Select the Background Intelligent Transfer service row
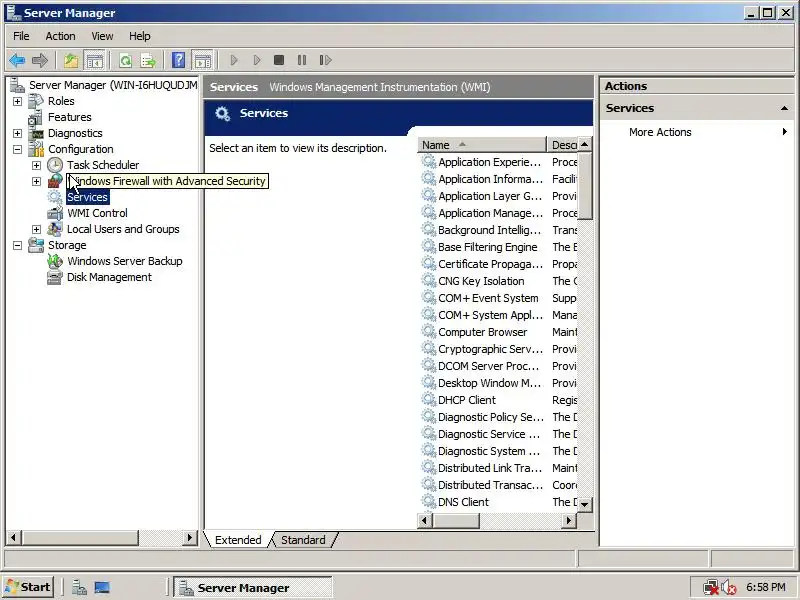The height and width of the screenshot is (600, 800). [x=489, y=230]
